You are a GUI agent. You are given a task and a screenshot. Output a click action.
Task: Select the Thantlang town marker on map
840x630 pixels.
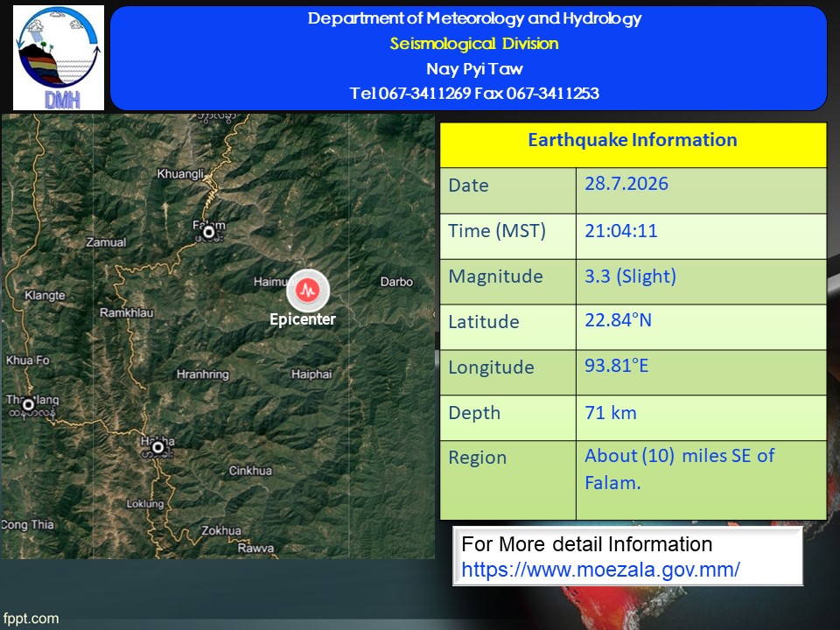click(x=28, y=405)
